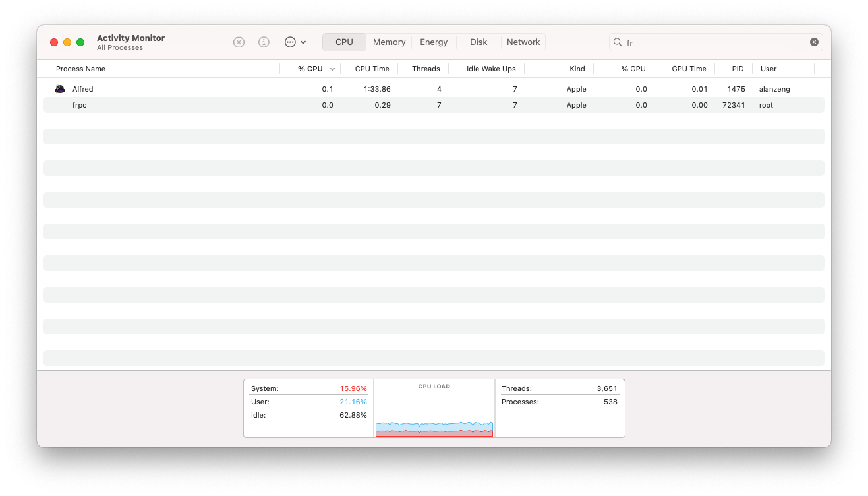Open the Disk tab

point(478,42)
